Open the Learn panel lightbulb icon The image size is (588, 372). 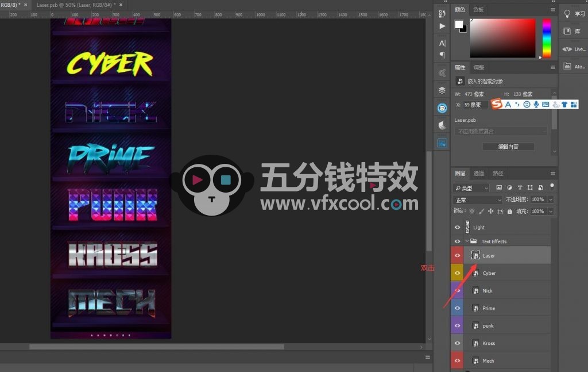click(567, 14)
